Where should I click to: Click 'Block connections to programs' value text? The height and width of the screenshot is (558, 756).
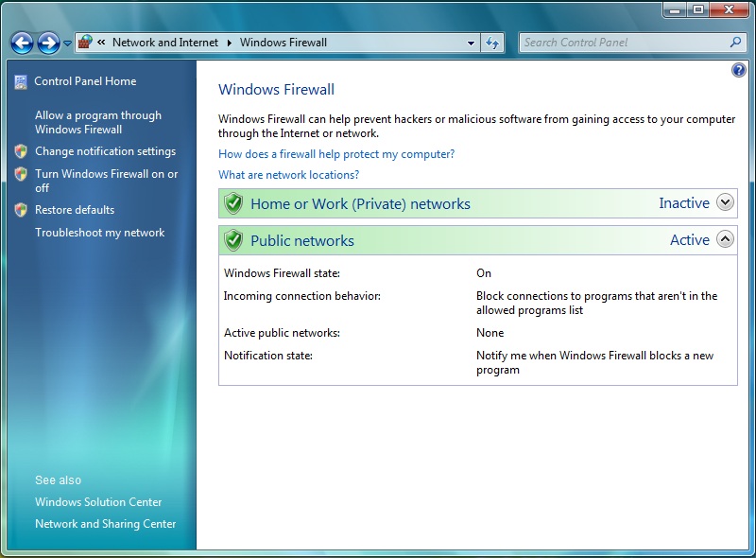pos(597,303)
